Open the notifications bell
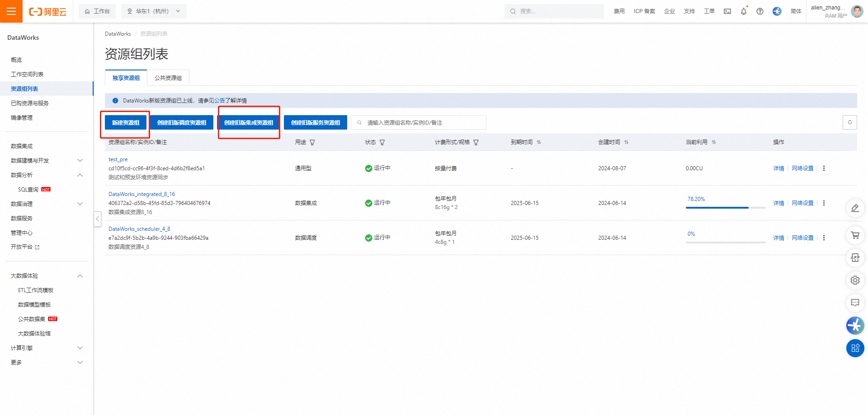This screenshot has width=868, height=415. tap(744, 11)
